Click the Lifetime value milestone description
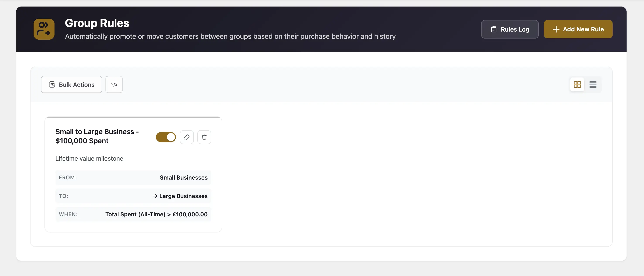The image size is (644, 276). pyautogui.click(x=89, y=158)
